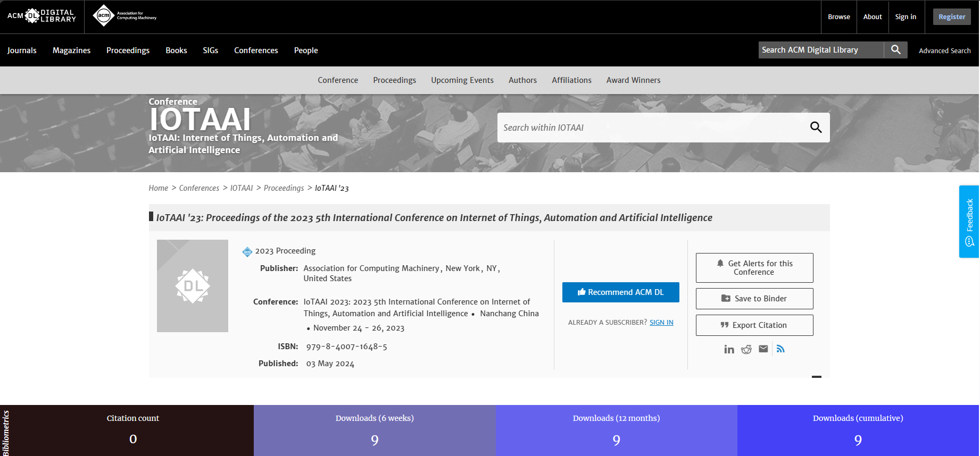
Task: Select Authors tab
Action: pyautogui.click(x=522, y=80)
